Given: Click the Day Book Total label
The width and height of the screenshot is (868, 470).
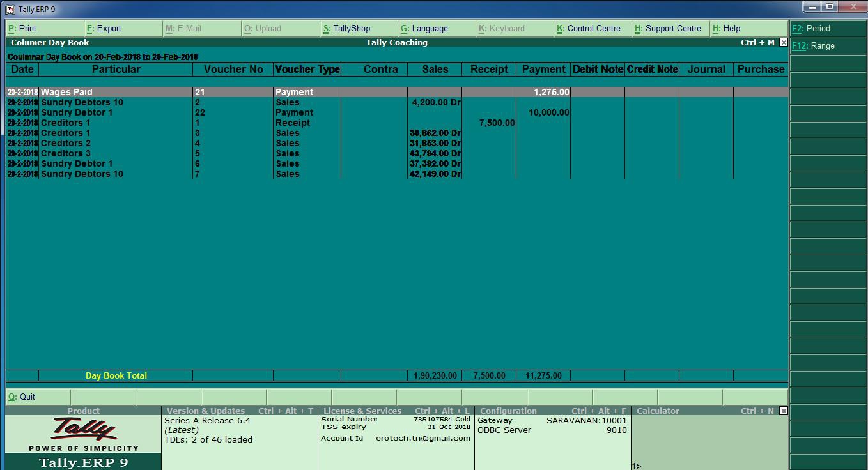Looking at the screenshot, I should tap(116, 375).
